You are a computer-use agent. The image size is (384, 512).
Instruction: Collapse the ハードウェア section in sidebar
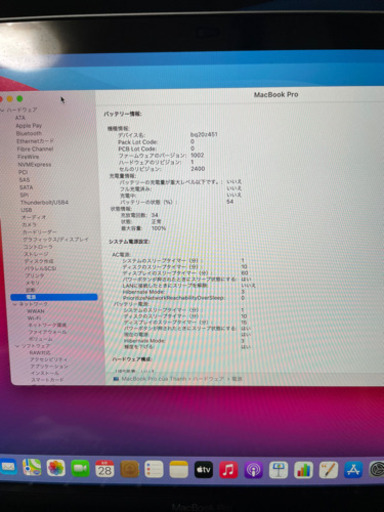click(2, 110)
